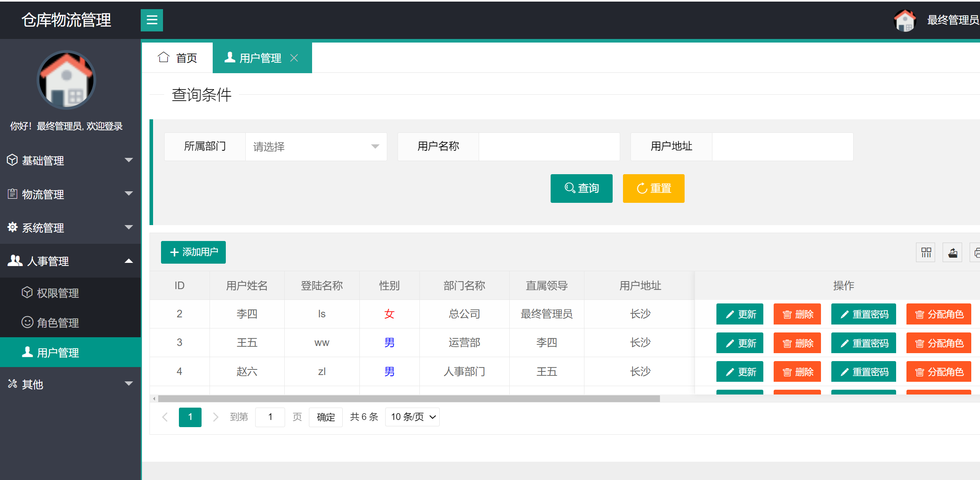The height and width of the screenshot is (480, 980).
Task: Expand the 其他 menu
Action: 70,384
